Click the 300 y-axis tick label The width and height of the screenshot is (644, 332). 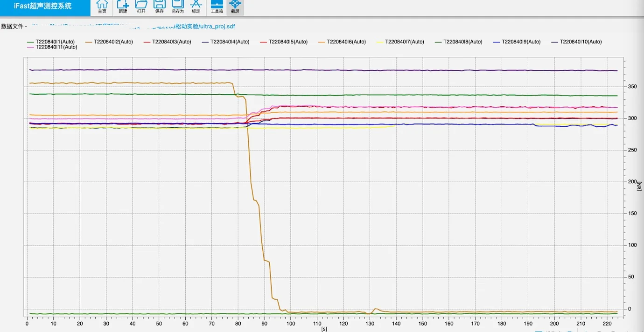click(x=632, y=118)
